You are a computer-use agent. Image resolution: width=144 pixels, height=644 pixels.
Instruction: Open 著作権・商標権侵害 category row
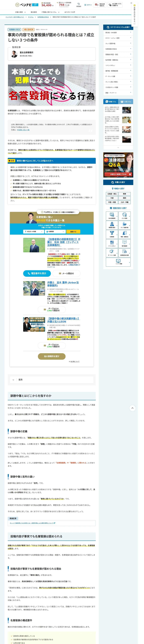coord(118,71)
